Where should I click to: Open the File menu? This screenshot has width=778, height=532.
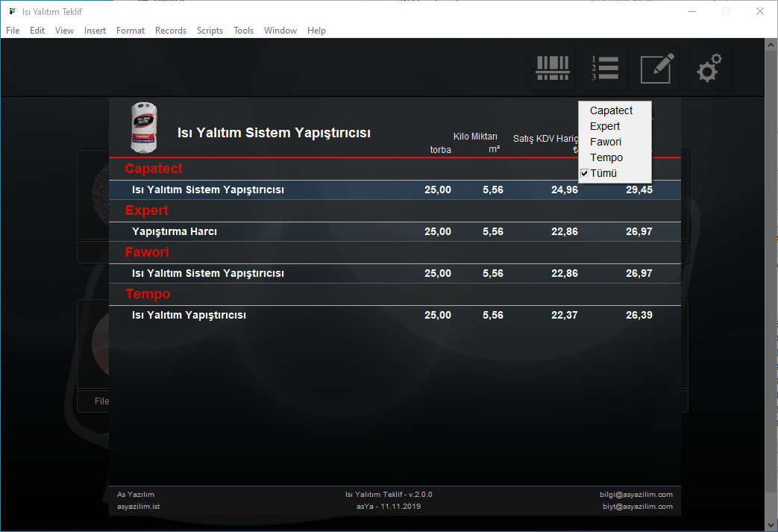point(13,31)
